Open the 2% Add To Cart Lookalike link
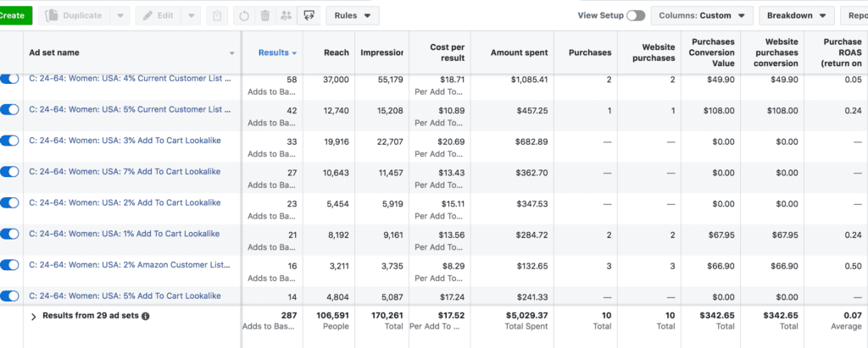 coord(125,202)
